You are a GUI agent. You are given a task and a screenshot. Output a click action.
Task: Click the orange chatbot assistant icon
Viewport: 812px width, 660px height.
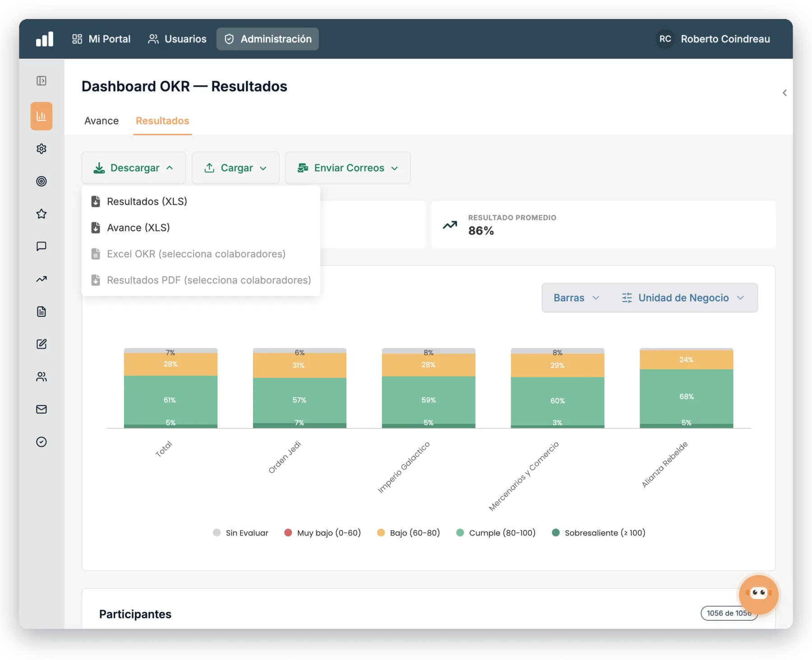(758, 595)
